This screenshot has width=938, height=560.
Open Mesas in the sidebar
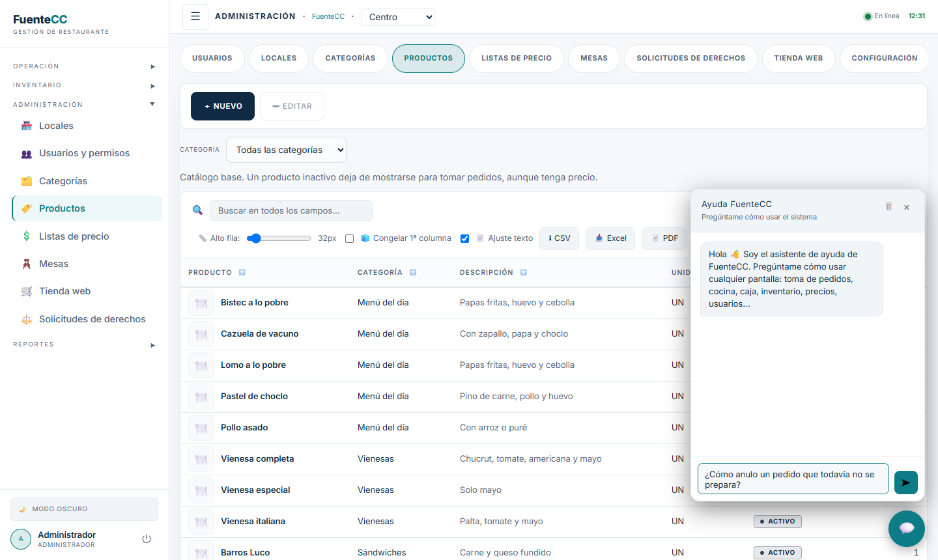click(x=87, y=264)
